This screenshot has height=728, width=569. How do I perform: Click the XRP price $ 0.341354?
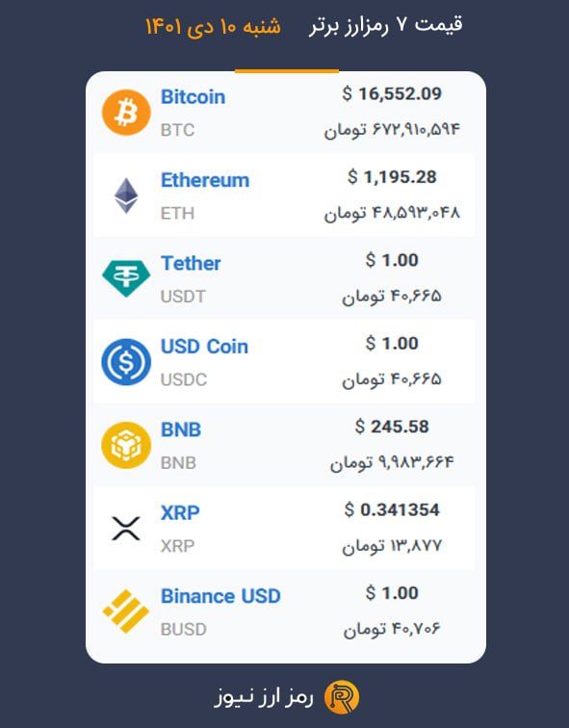(392, 510)
